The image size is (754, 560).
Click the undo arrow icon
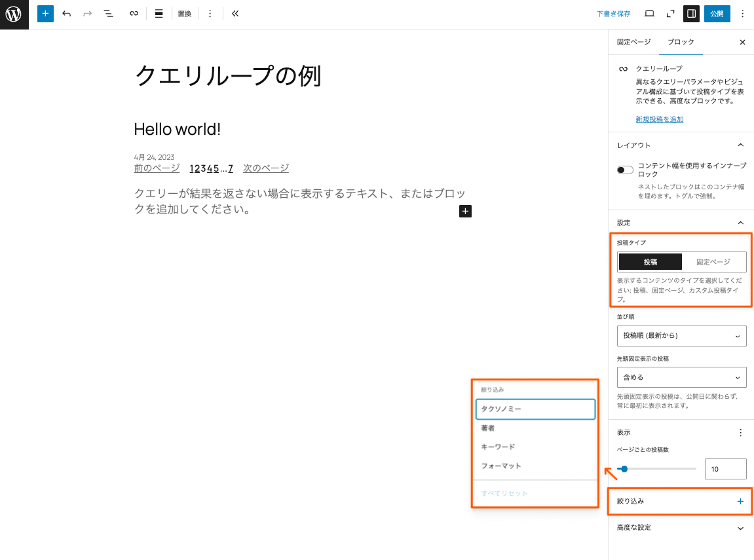[x=66, y=14]
